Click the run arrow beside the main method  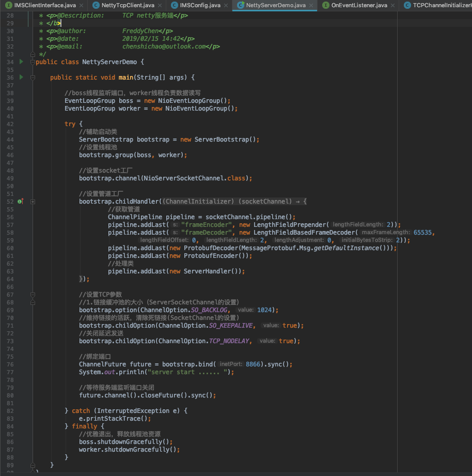21,77
